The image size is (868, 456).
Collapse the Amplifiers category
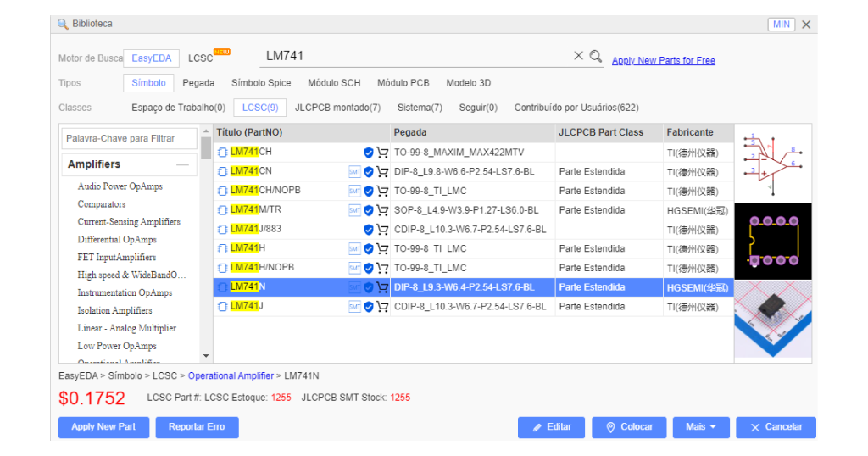[183, 165]
